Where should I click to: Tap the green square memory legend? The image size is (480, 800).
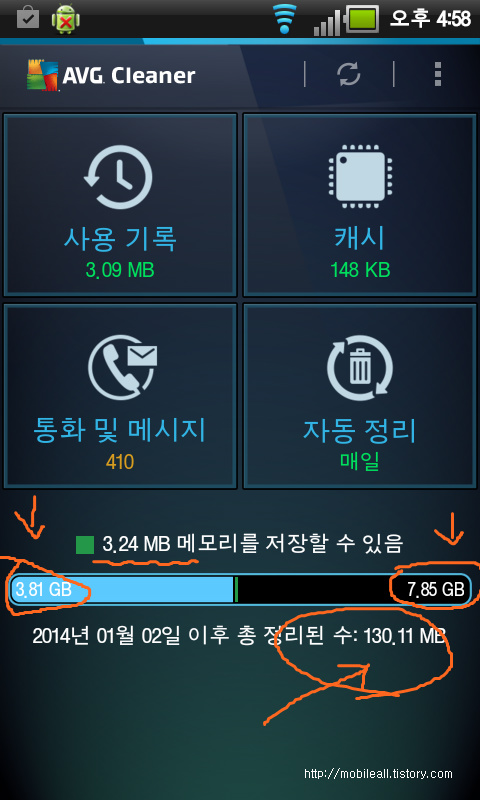point(85,545)
